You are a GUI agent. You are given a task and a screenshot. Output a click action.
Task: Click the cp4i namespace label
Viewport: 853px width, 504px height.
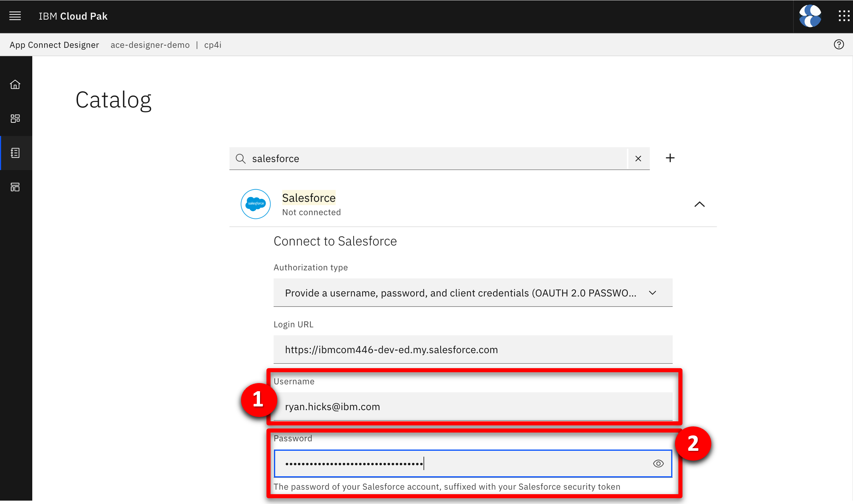tap(213, 45)
